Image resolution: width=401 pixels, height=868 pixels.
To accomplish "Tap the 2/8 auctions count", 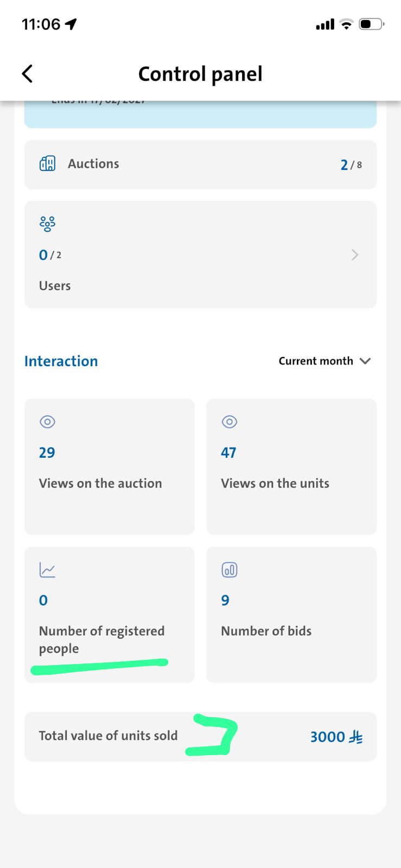I will point(351,164).
